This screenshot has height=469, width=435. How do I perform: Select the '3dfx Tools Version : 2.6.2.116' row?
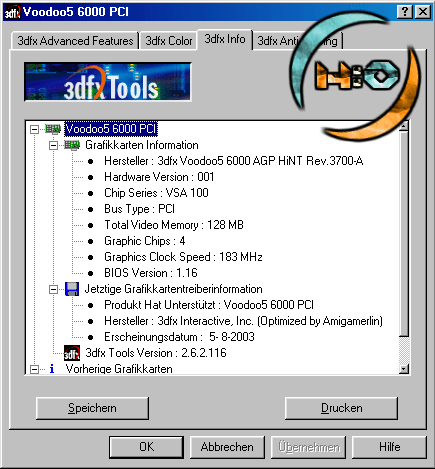point(156,353)
